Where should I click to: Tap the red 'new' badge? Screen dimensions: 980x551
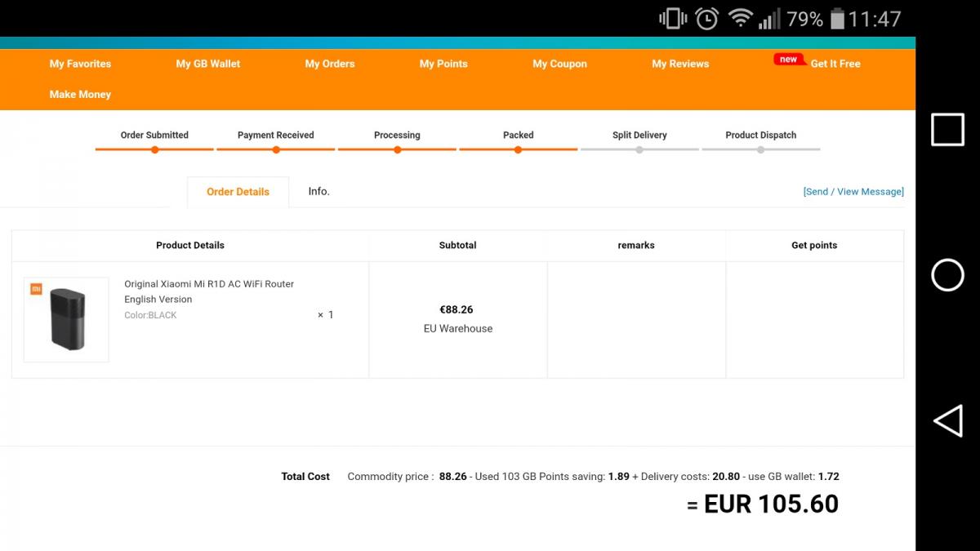click(x=788, y=59)
